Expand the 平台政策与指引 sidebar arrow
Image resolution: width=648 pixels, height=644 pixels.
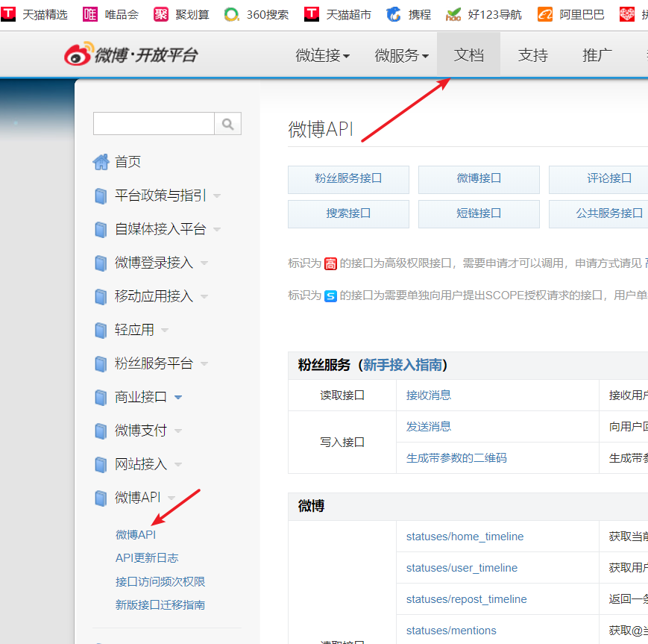tap(217, 196)
